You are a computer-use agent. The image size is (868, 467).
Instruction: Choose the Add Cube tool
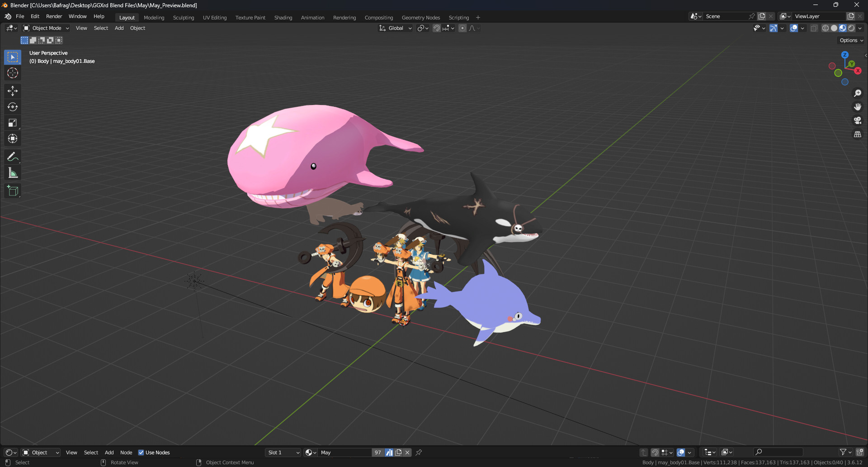[12, 191]
